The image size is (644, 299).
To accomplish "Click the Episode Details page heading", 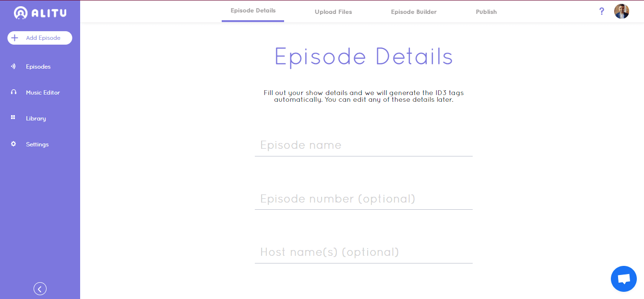I will coord(364,57).
